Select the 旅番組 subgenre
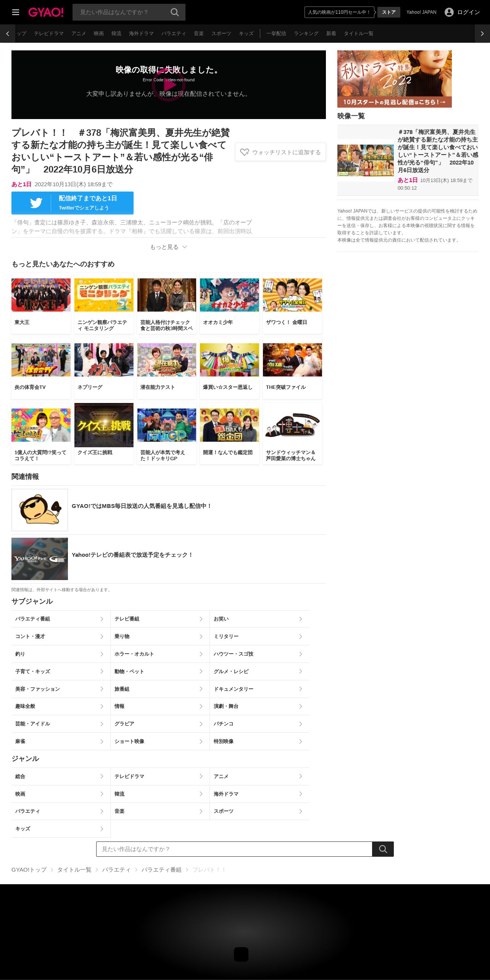Image resolution: width=490 pixels, height=980 pixels. tap(160, 689)
